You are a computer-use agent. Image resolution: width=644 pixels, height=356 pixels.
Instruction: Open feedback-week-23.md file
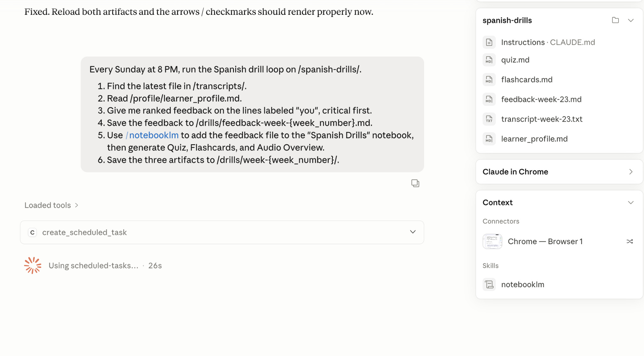coord(541,99)
